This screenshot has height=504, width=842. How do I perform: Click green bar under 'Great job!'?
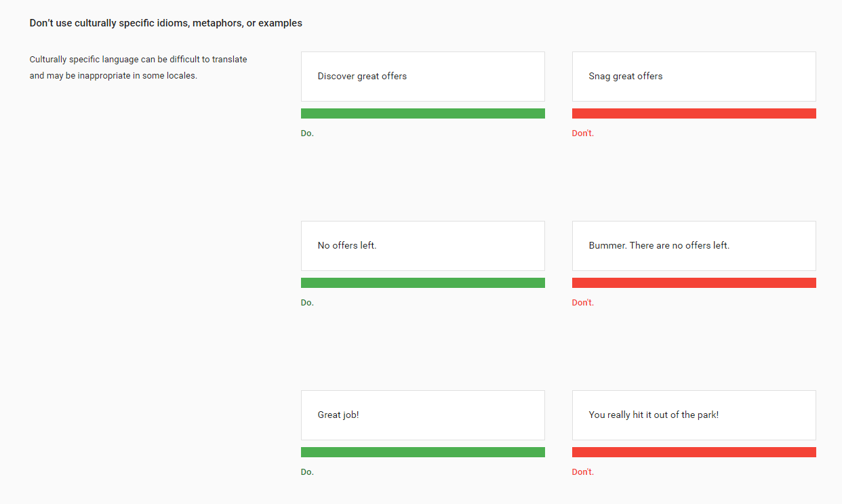point(422,453)
